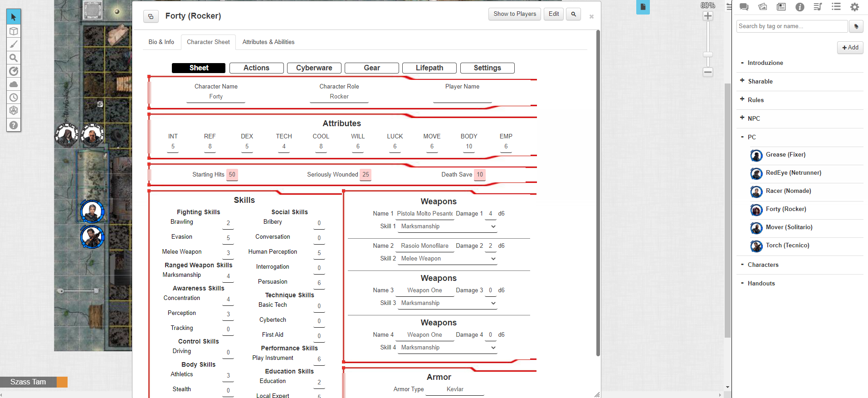This screenshot has width=868, height=398.
Task: Select the hooded figure map token
Action: (x=67, y=135)
